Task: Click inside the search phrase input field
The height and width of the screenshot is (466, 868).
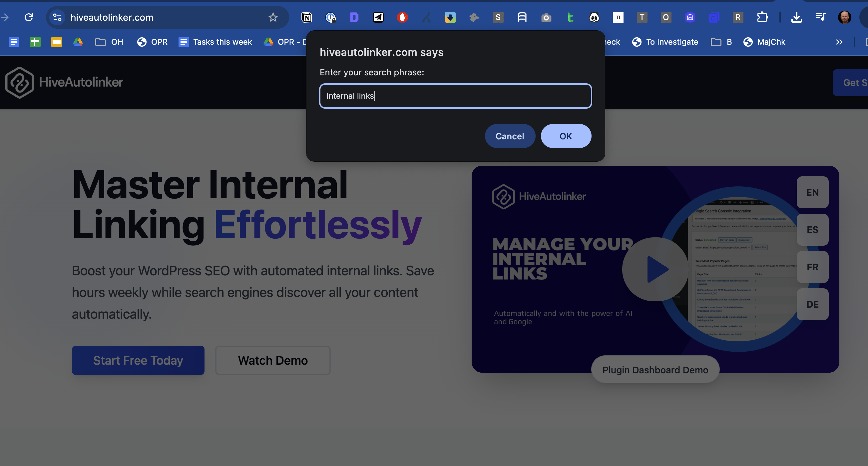Action: (455, 96)
